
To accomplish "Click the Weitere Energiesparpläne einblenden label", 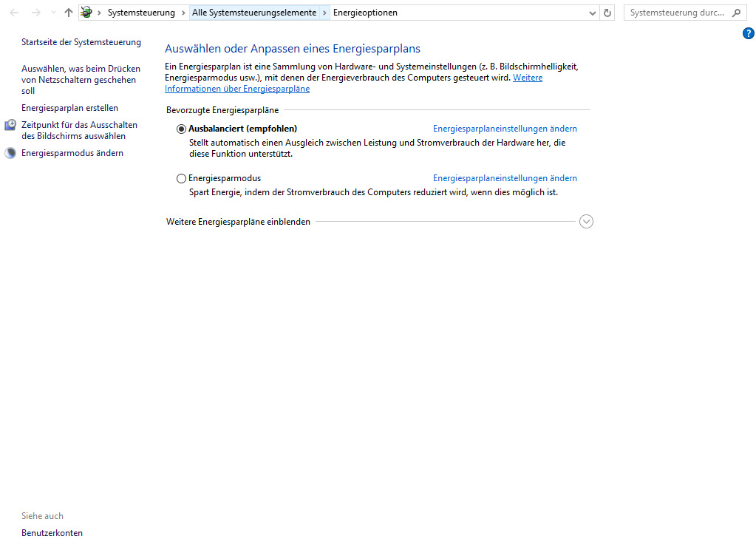I will tap(238, 222).
